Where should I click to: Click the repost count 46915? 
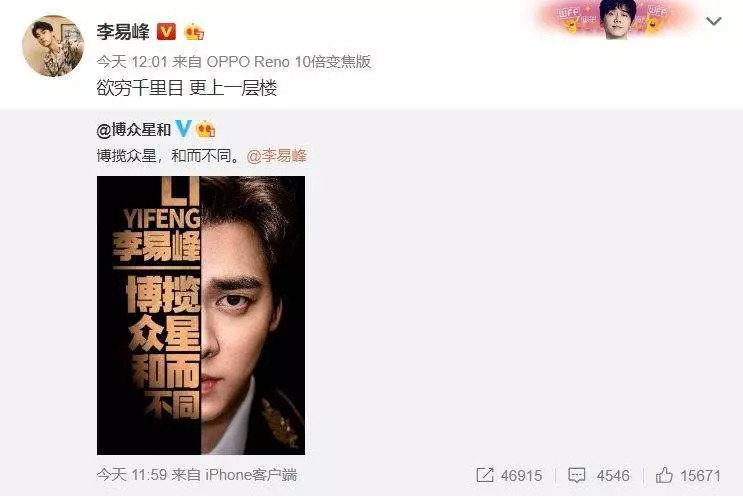(x=521, y=475)
